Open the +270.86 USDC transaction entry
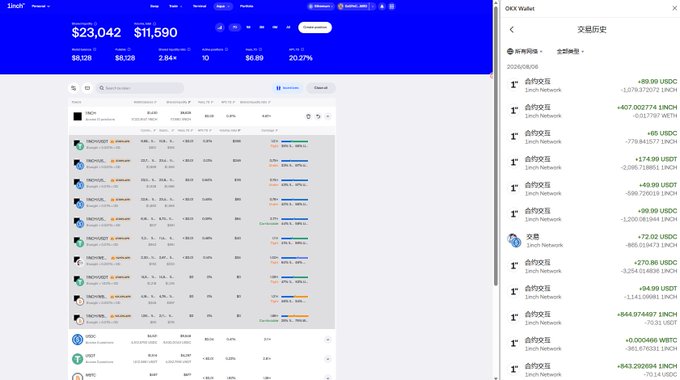The height and width of the screenshot is (380, 680). [592, 266]
